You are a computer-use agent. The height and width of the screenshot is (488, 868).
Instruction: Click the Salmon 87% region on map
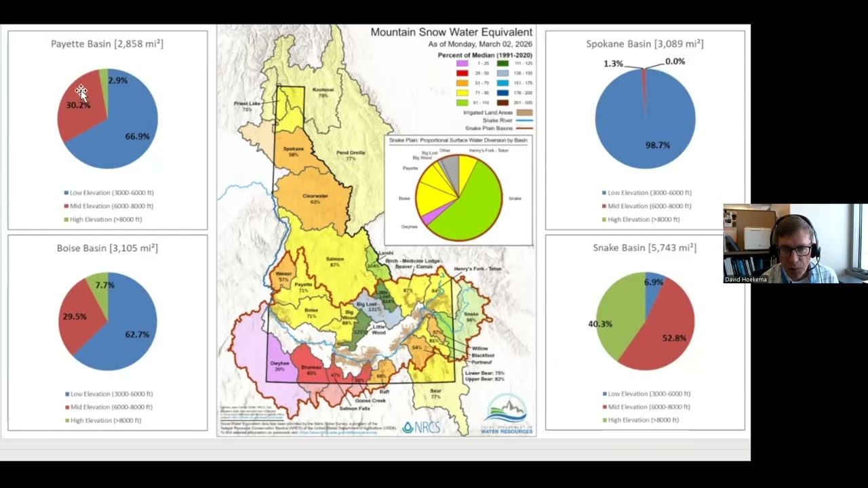click(x=334, y=262)
